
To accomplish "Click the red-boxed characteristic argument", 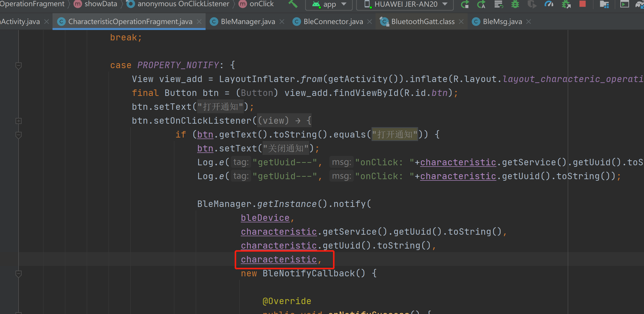I will click(x=278, y=259).
